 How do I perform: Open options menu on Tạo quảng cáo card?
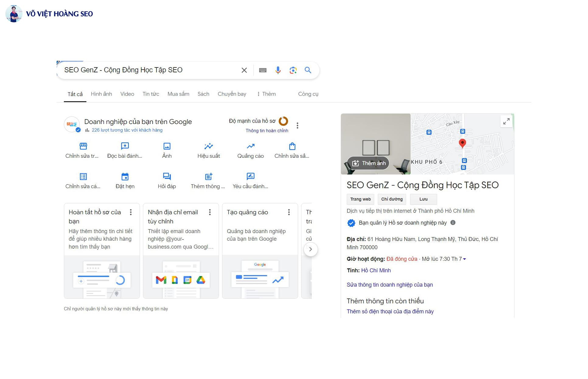coord(289,212)
